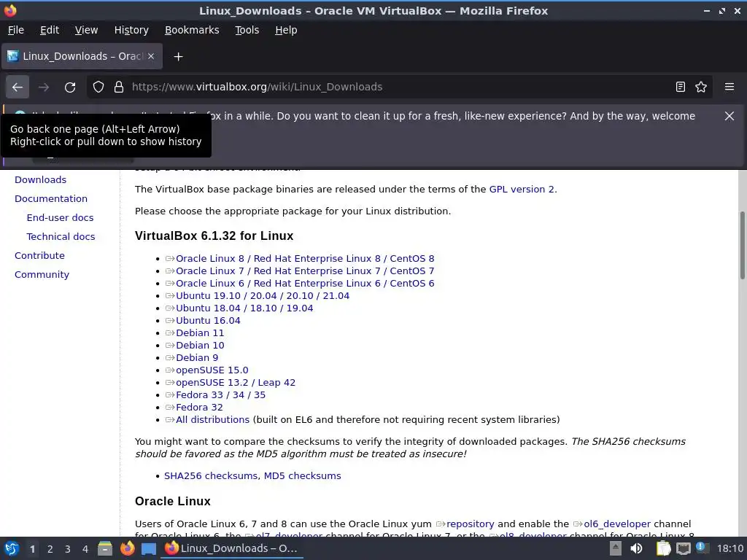Switch to workspace 3
Image resolution: width=747 pixels, height=560 pixels.
68,549
